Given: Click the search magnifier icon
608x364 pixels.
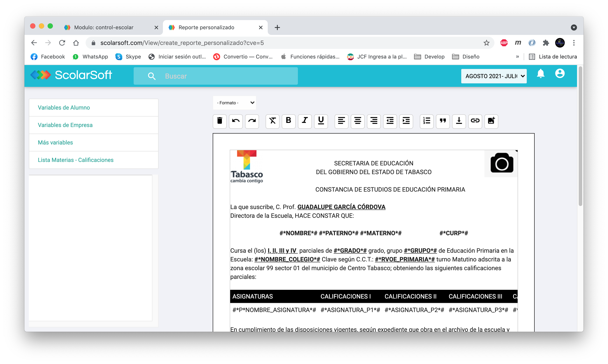Looking at the screenshot, I should (152, 76).
